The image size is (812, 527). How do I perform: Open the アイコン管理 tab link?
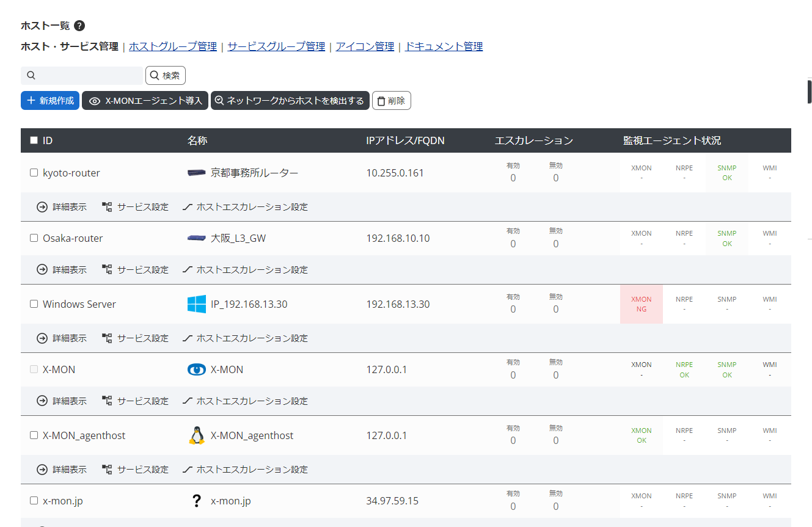tap(365, 46)
